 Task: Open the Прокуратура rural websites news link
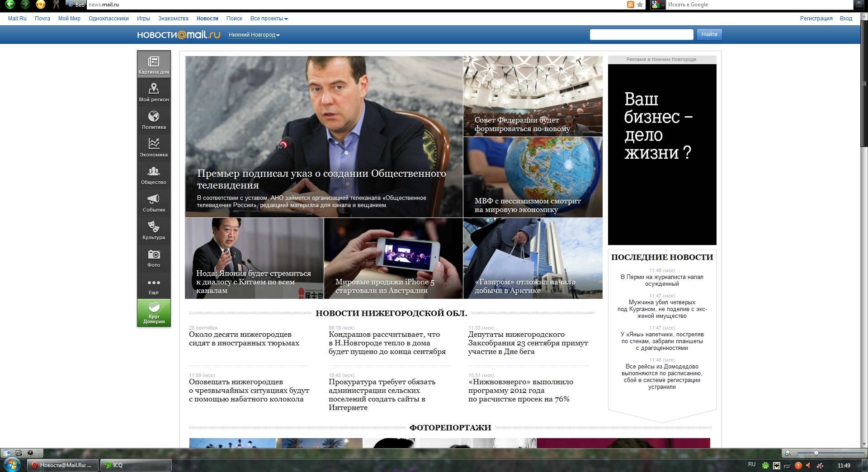(382, 395)
